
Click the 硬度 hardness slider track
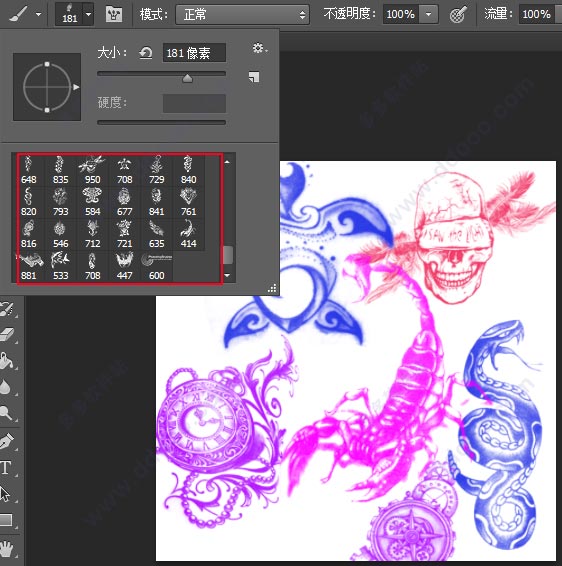pyautogui.click(x=161, y=122)
